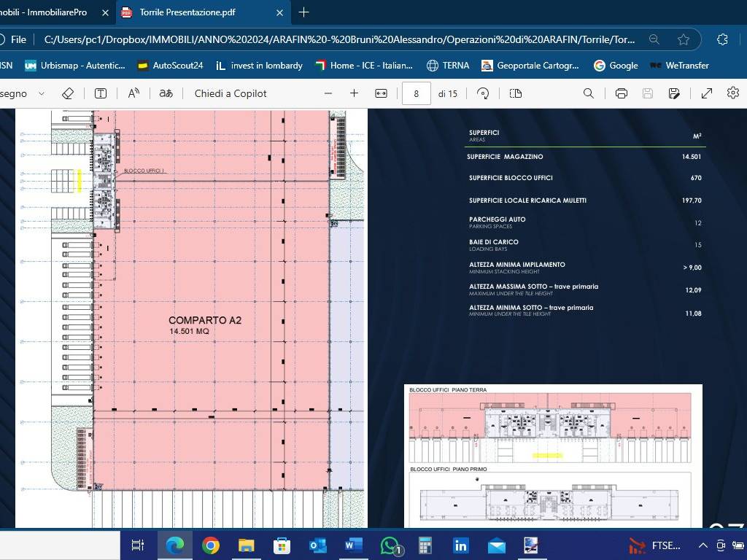Open PDF viewer settings gear

(733, 93)
